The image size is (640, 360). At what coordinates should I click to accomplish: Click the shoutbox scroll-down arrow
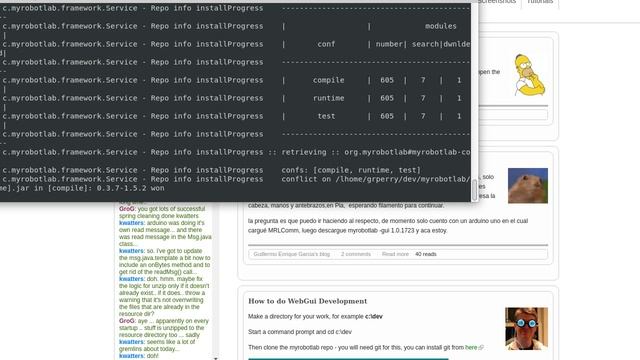[x=215, y=358]
